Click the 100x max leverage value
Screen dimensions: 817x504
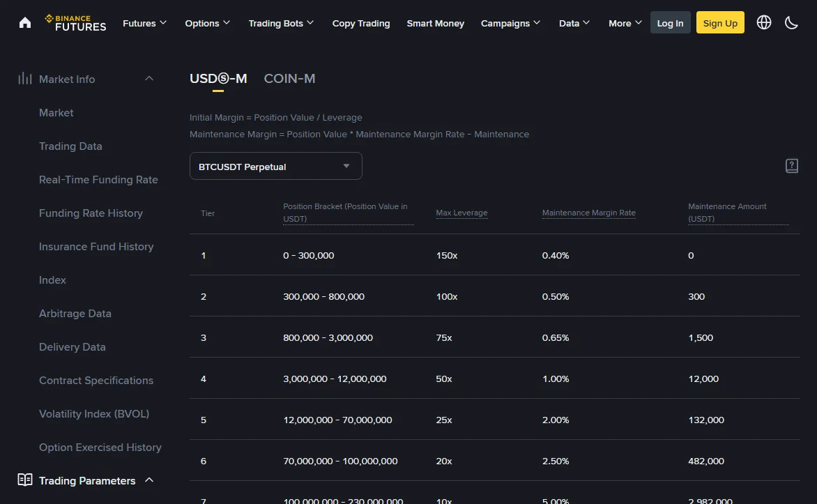tap(447, 296)
